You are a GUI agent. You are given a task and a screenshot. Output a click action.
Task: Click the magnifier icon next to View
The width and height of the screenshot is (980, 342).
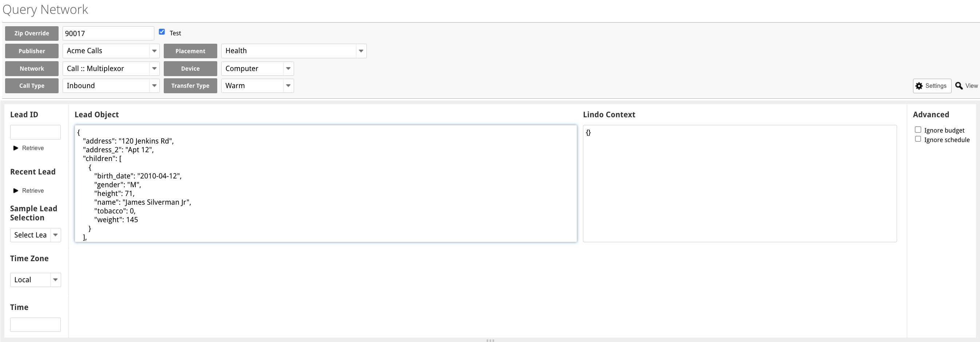(960, 86)
